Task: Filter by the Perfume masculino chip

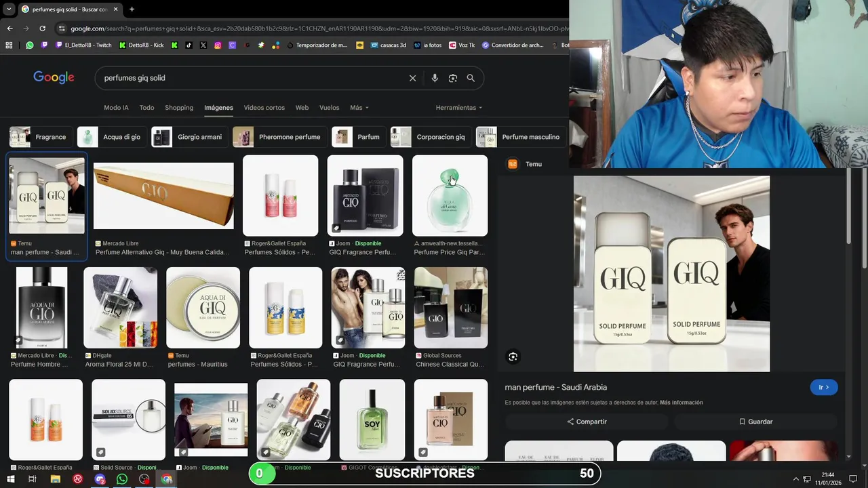Action: pyautogui.click(x=521, y=137)
